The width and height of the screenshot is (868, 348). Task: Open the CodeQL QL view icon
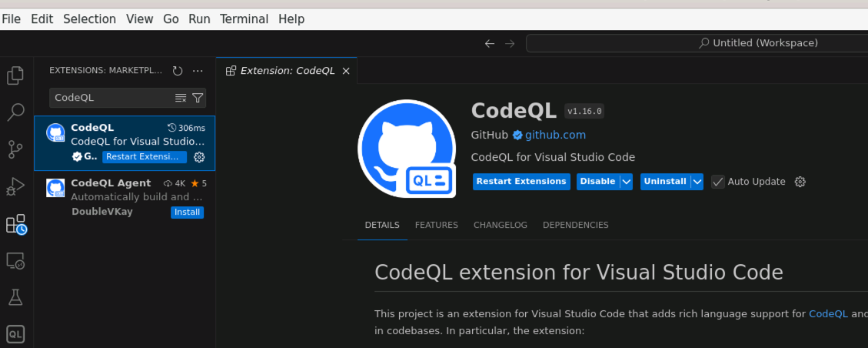click(15, 335)
